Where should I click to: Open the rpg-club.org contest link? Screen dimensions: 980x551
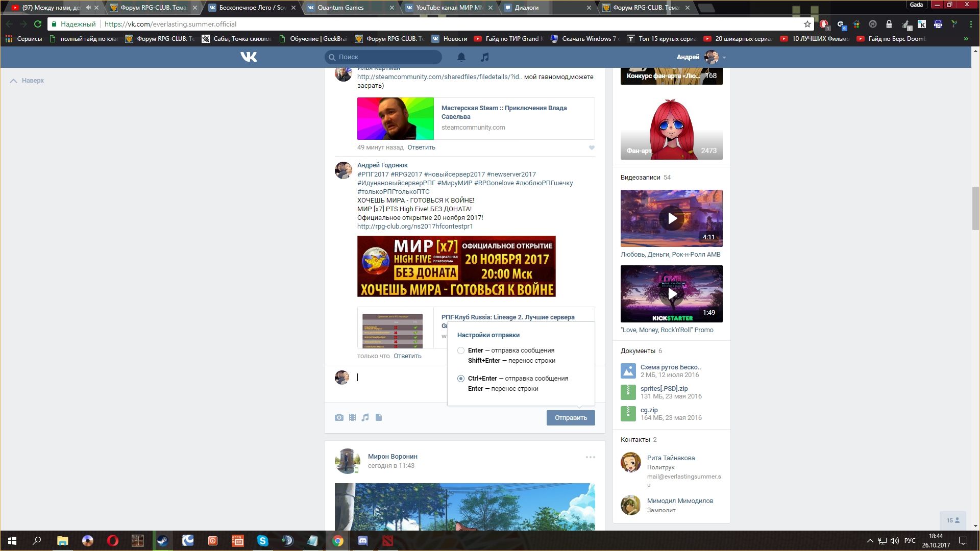click(415, 226)
